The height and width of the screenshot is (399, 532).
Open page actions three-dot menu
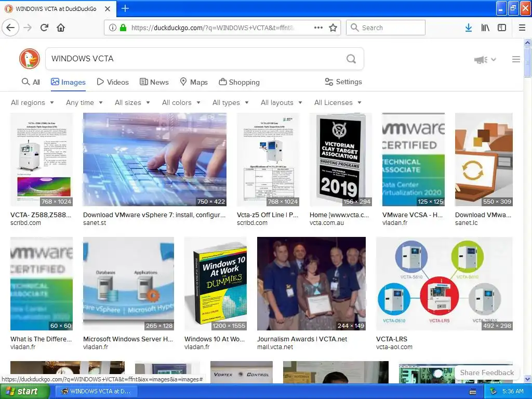coord(318,28)
